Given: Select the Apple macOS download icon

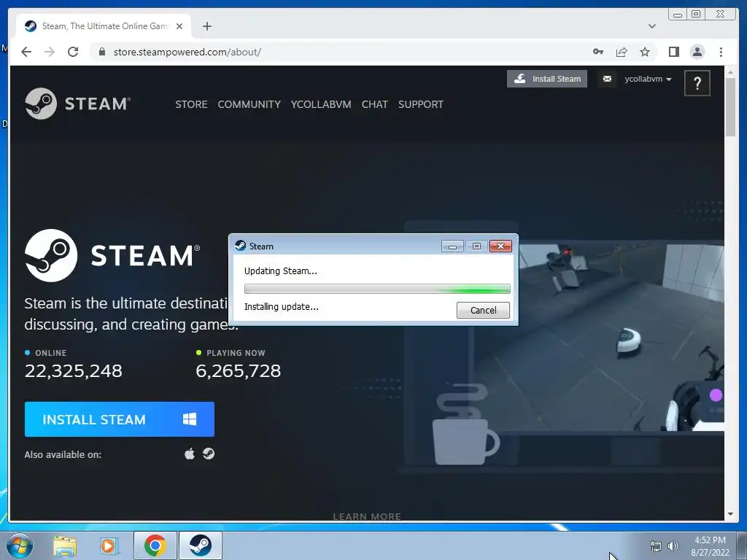Looking at the screenshot, I should coord(190,454).
